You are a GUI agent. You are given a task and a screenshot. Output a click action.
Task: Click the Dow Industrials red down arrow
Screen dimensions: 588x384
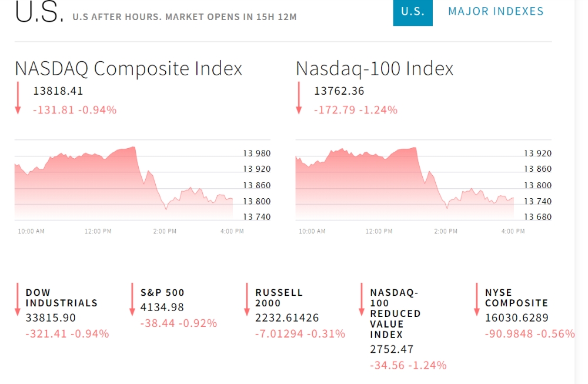[17, 299]
